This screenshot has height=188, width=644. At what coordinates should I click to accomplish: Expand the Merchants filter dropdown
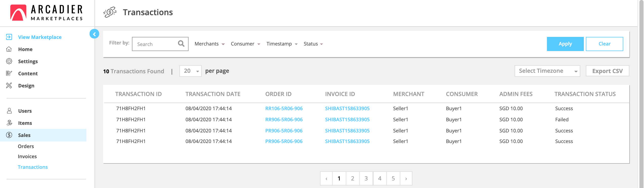(210, 44)
